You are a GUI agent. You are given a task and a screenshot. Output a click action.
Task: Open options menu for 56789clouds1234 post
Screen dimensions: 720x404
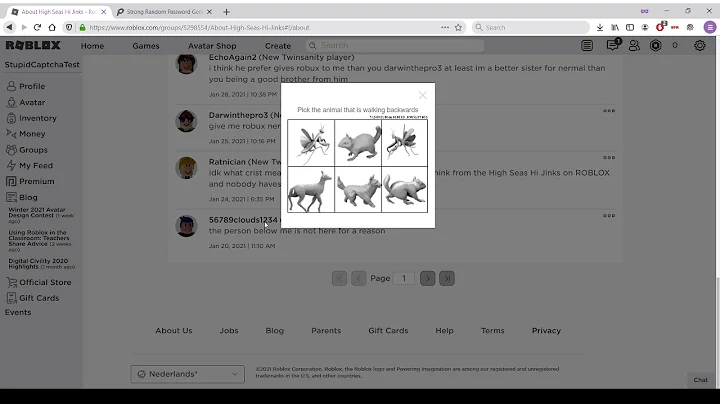[x=609, y=215]
